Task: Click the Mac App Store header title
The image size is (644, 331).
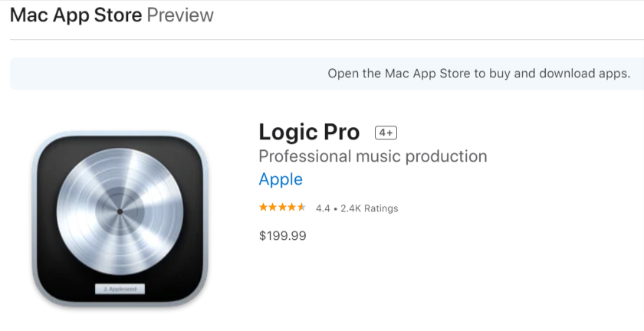Action: click(76, 15)
